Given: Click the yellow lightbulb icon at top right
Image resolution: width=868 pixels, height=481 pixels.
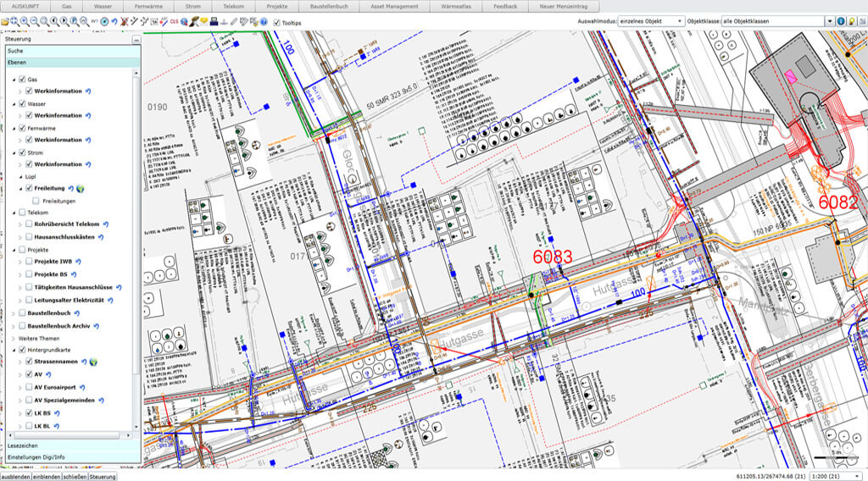Looking at the screenshot, I should click(x=851, y=20).
